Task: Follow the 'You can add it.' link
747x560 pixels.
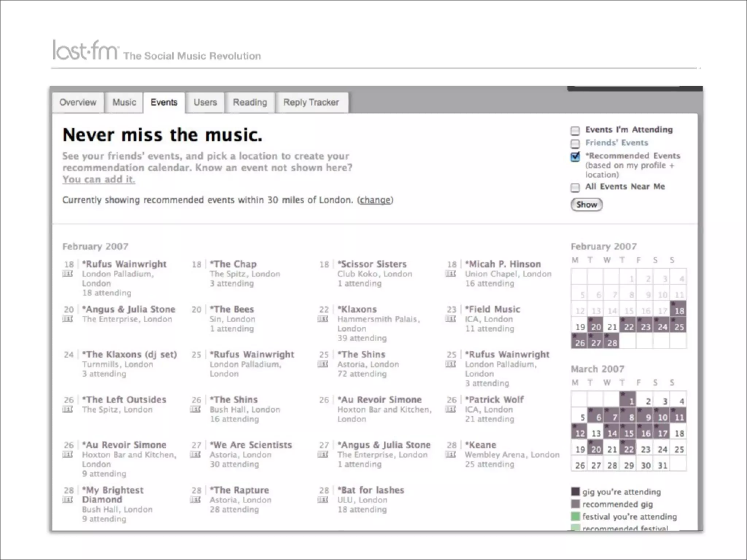Action: click(98, 179)
